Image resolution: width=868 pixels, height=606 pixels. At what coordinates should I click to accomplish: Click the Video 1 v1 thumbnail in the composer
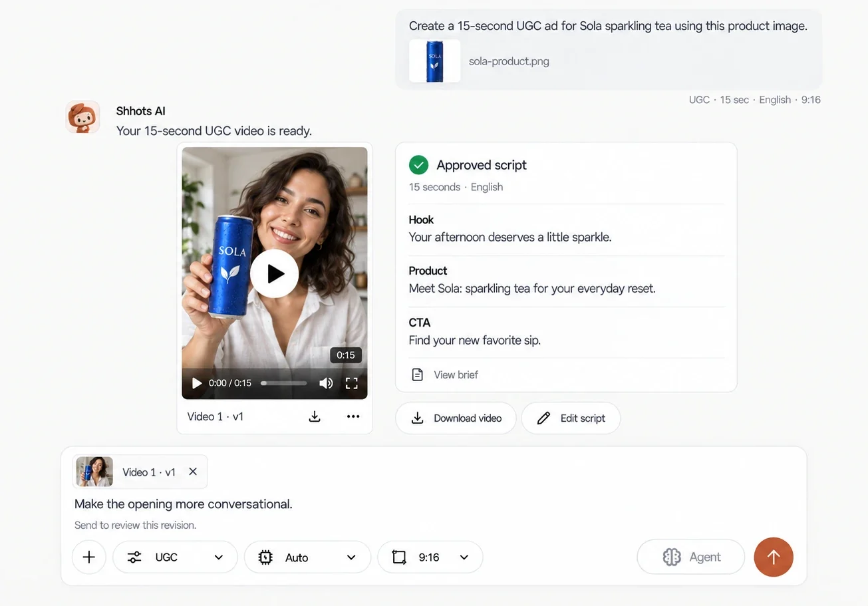(94, 472)
